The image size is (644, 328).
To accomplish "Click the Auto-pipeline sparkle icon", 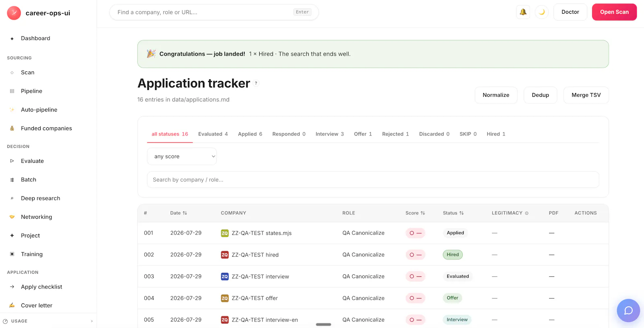I will point(12,110).
